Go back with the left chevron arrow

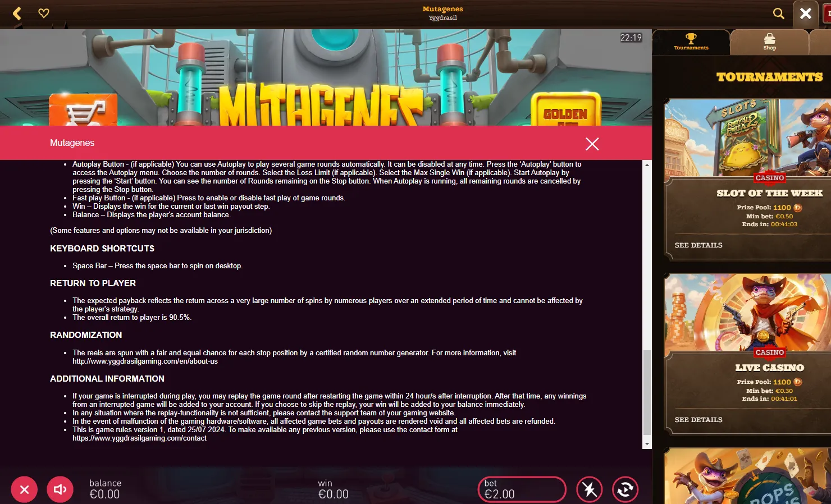pos(17,13)
